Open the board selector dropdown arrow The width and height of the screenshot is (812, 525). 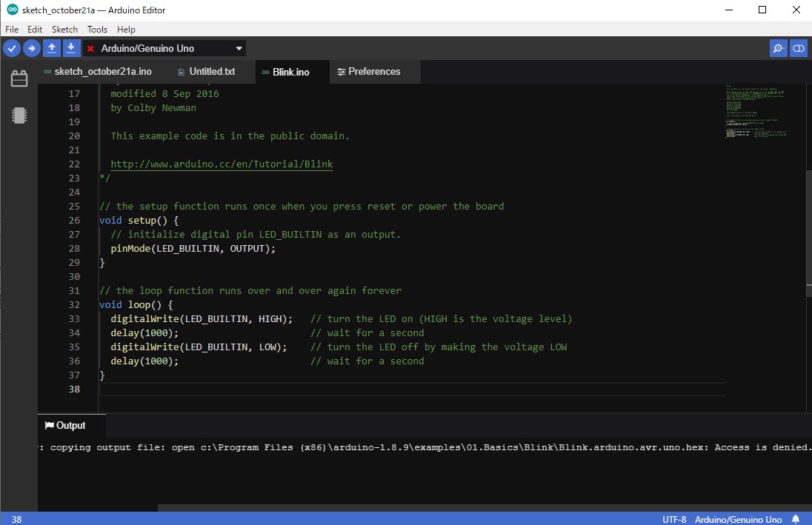(239, 48)
